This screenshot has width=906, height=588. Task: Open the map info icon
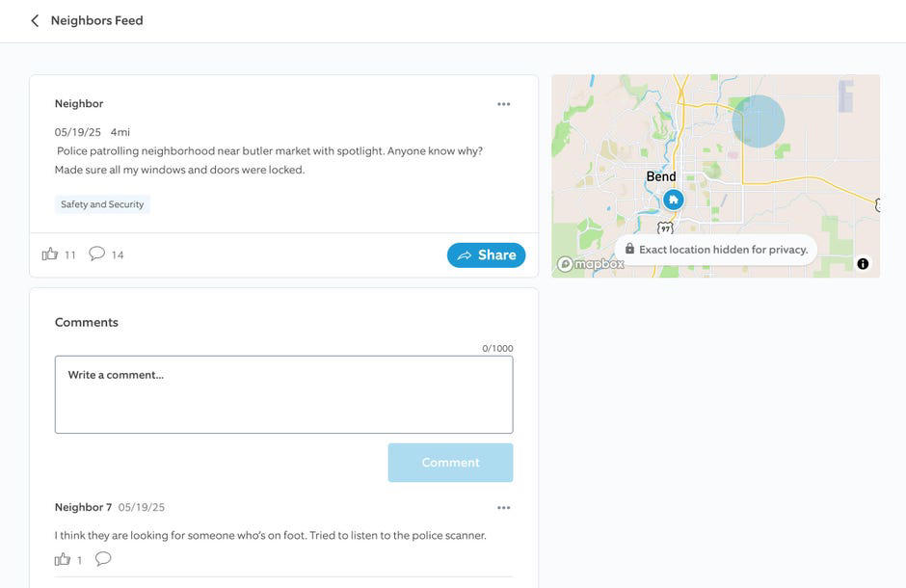tap(862, 264)
